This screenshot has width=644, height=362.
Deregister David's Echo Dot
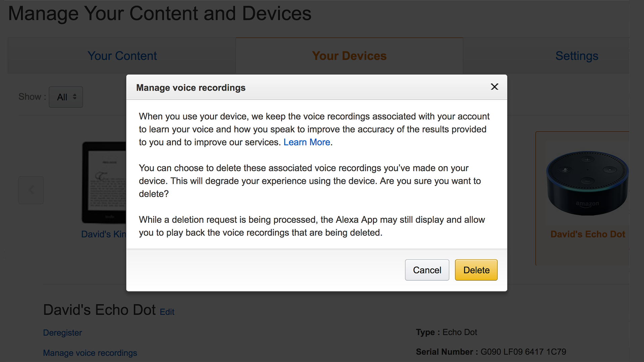click(x=62, y=333)
